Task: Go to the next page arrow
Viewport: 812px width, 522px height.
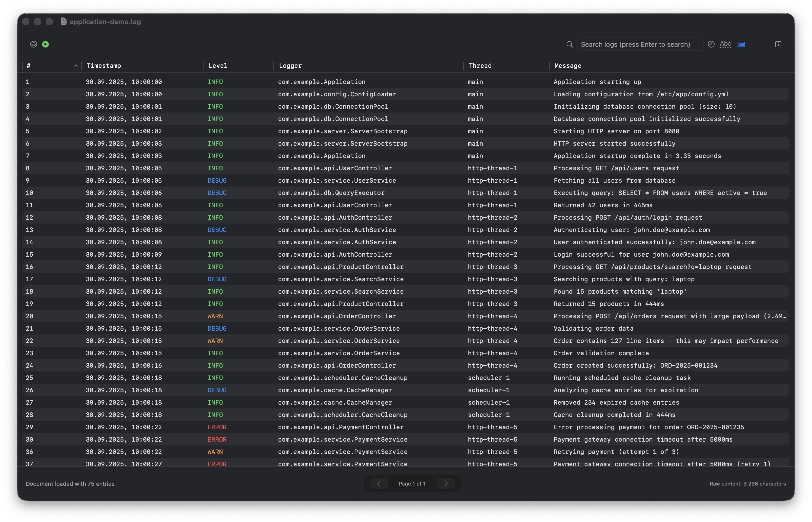Action: 446,484
